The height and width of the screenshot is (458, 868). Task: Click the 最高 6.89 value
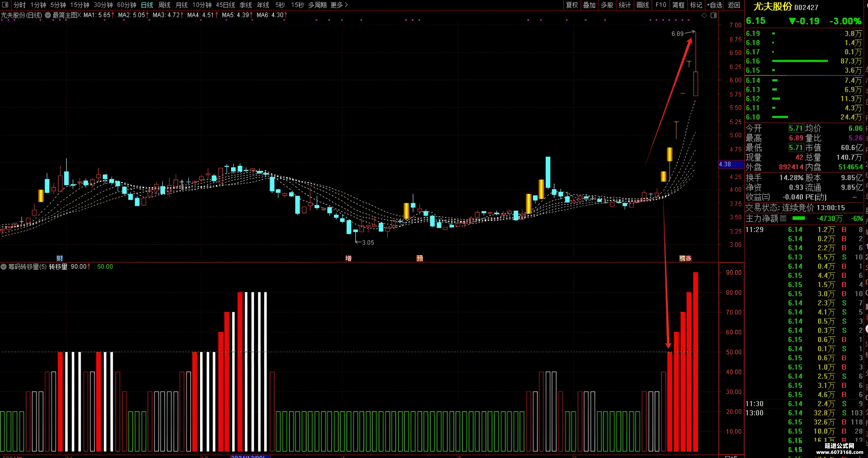click(796, 138)
